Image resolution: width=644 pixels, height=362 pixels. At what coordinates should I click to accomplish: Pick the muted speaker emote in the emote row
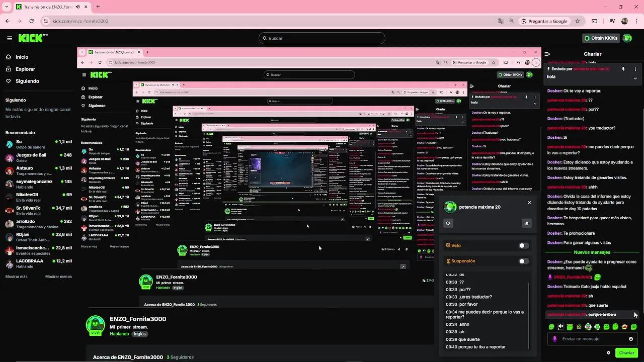click(x=560, y=327)
